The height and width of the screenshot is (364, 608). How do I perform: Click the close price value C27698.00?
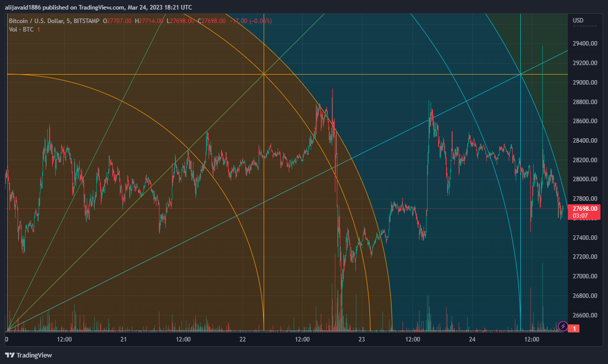point(212,21)
